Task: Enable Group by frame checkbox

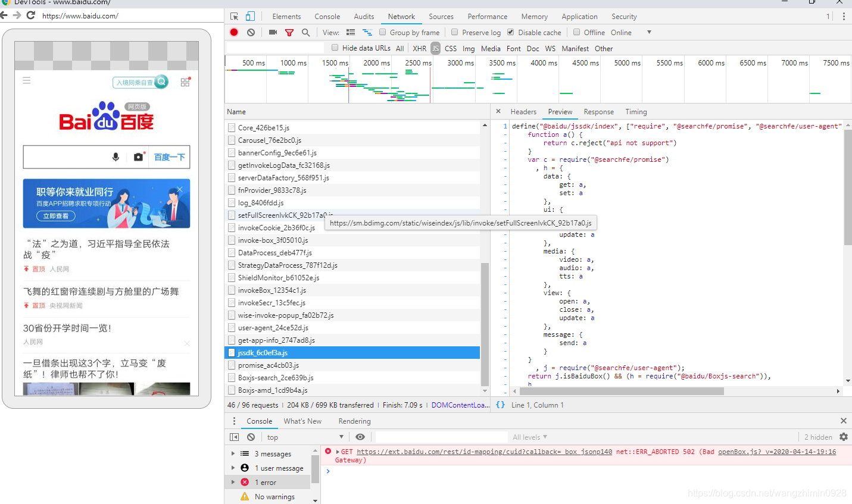Action: click(383, 32)
